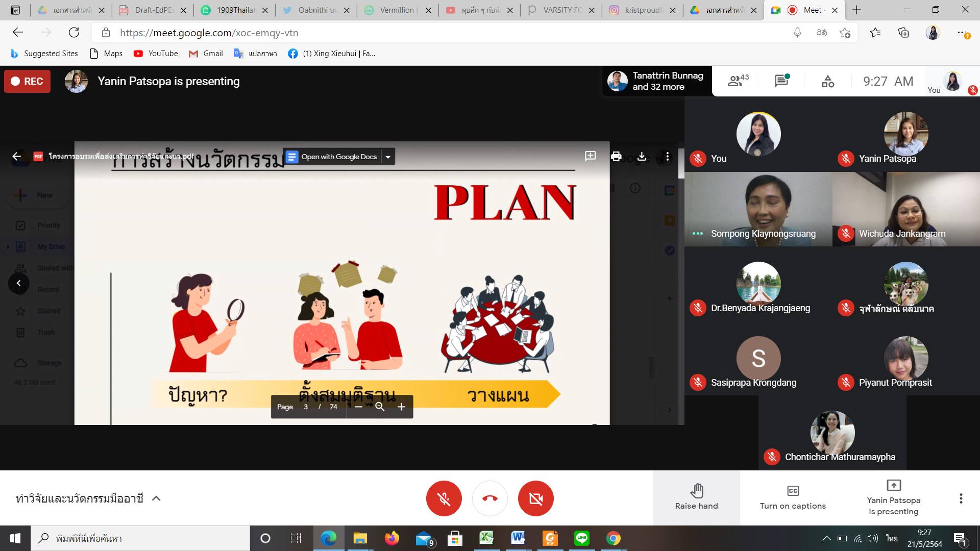Expand Open with Google Docs dropdown arrow
Viewport: 980px width, 551px height.
pos(388,157)
